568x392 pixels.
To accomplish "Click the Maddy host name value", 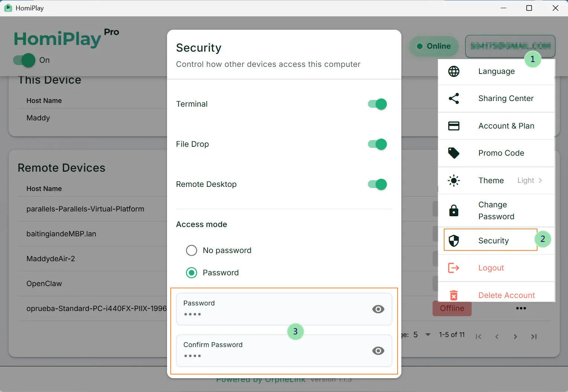I will [x=38, y=118].
